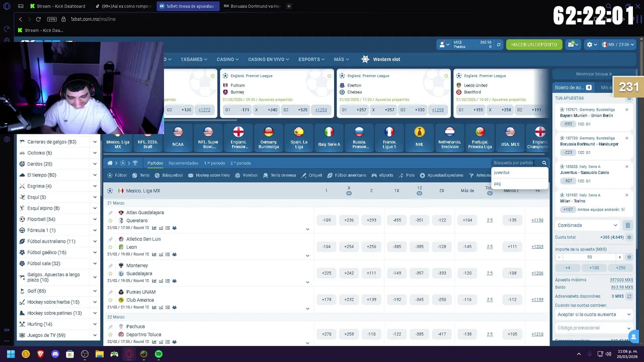Select the Tenis de mesa filter
Image resolution: width=644 pixels, height=362 pixels.
(x=279, y=175)
